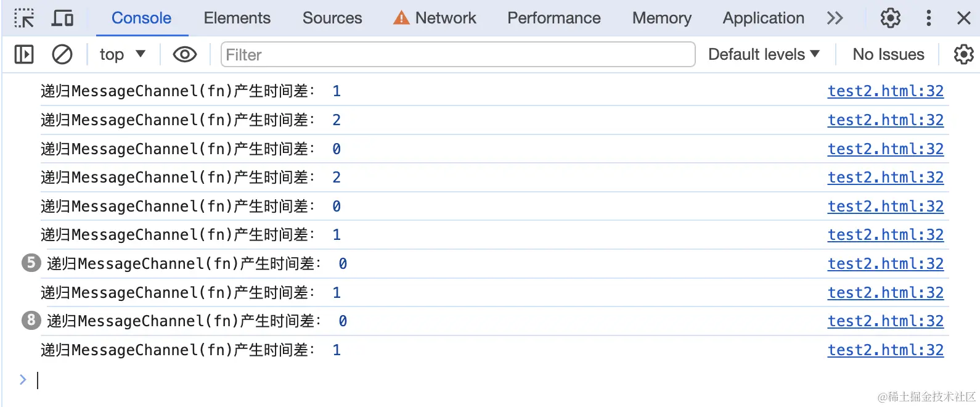Open console settings gear on the right
The height and width of the screenshot is (407, 980).
963,54
